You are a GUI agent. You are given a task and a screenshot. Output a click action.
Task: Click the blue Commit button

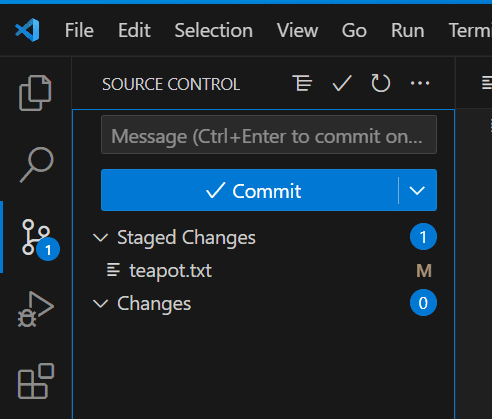[250, 190]
